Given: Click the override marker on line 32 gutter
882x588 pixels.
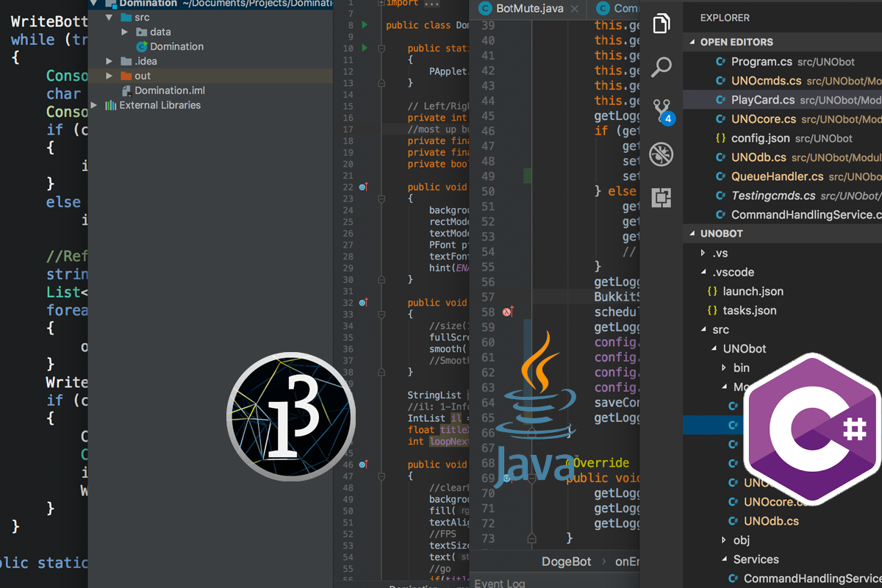Looking at the screenshot, I should 363,302.
